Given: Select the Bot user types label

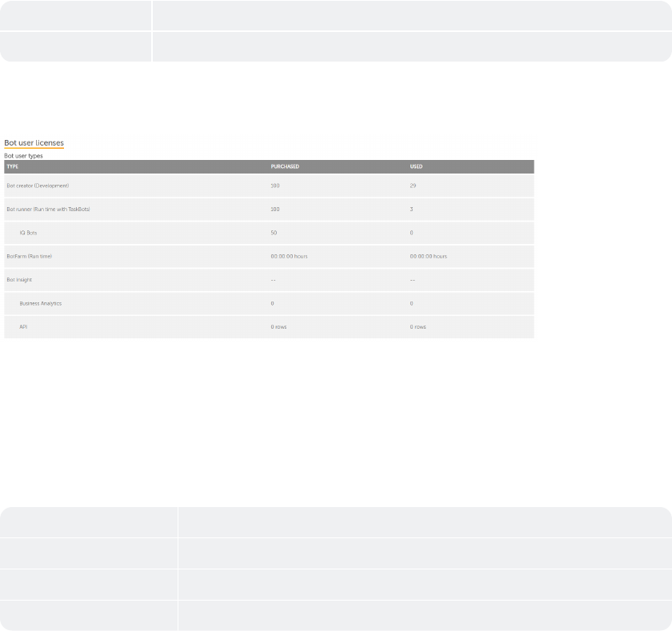Looking at the screenshot, I should pos(23,156).
